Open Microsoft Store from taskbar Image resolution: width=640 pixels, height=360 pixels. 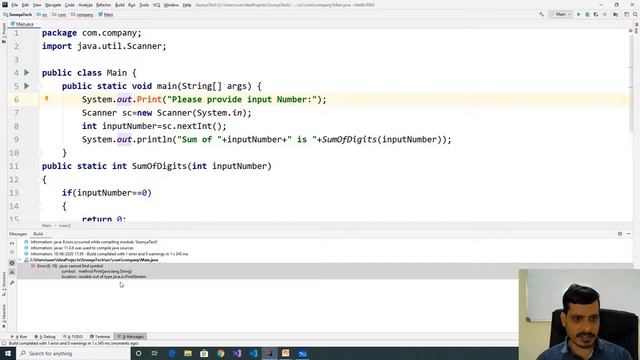pos(204,353)
